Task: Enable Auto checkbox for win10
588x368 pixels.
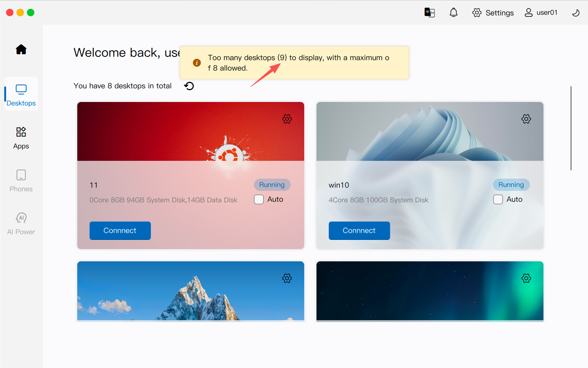Action: click(498, 199)
